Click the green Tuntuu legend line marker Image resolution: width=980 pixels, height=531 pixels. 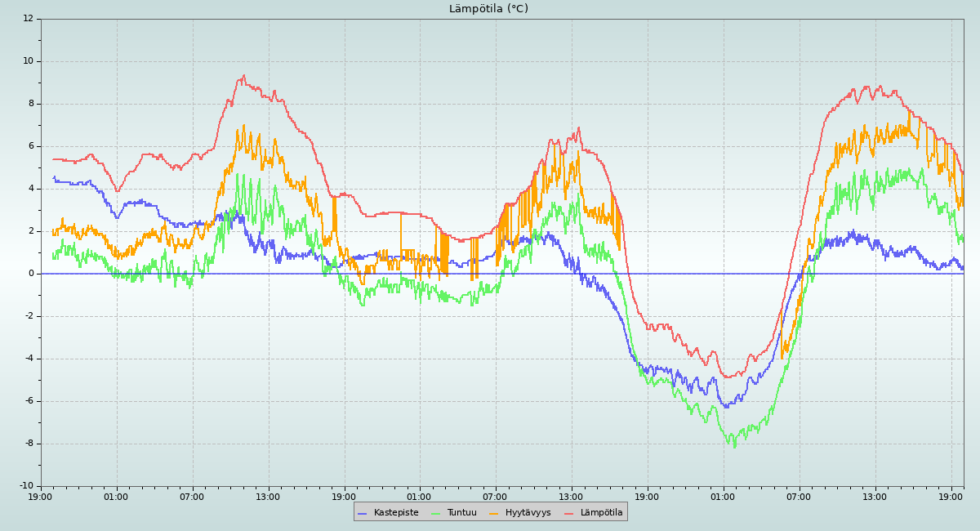coord(435,513)
